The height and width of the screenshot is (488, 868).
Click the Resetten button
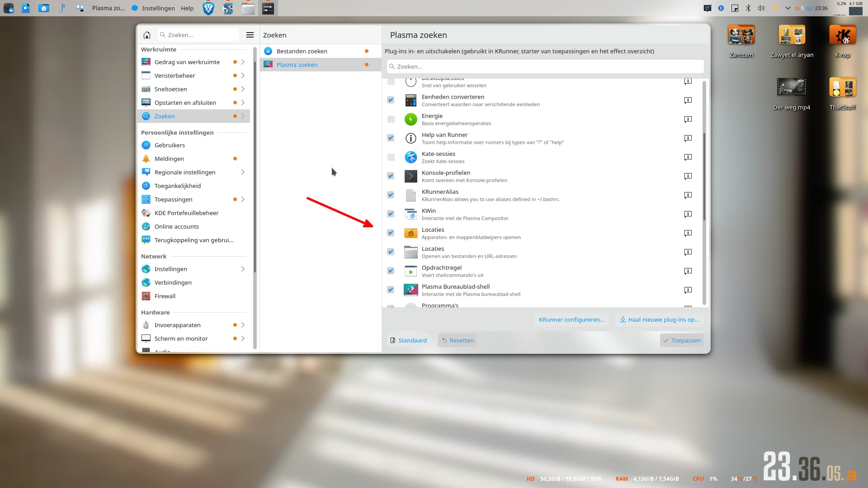click(x=458, y=340)
